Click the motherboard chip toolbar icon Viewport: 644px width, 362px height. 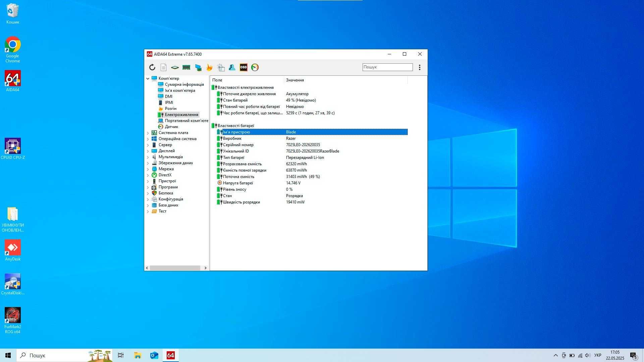coord(175,67)
